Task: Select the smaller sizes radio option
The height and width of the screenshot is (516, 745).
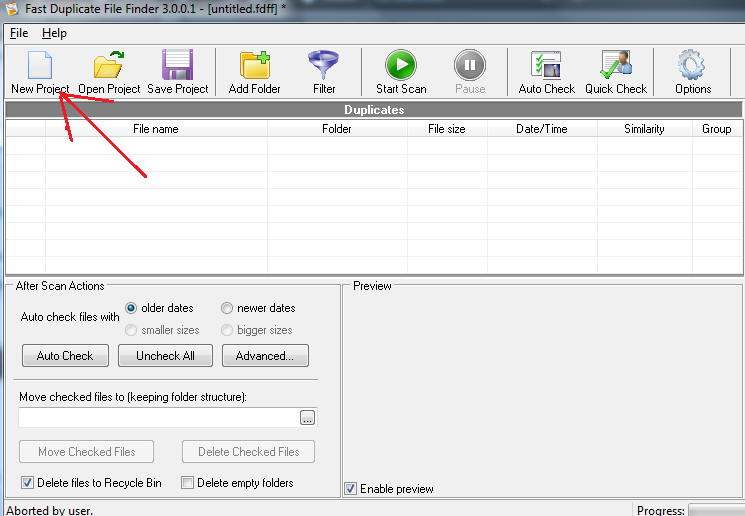Action: coord(131,330)
